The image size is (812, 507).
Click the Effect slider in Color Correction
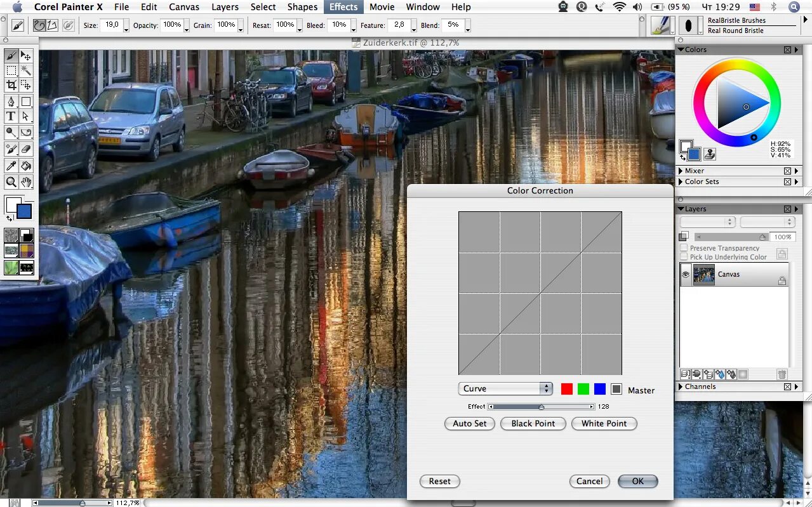[x=542, y=406]
